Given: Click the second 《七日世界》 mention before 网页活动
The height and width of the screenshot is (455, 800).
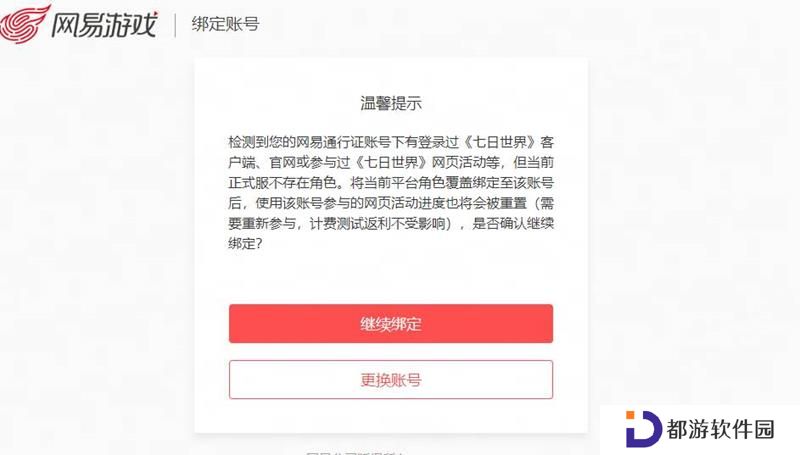Looking at the screenshot, I should (x=391, y=163).
